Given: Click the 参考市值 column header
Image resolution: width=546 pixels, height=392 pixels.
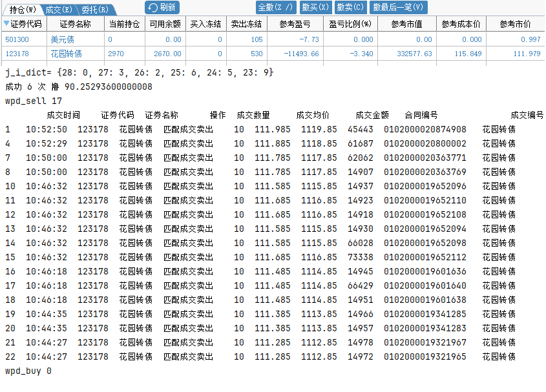Looking at the screenshot, I should pyautogui.click(x=406, y=24).
